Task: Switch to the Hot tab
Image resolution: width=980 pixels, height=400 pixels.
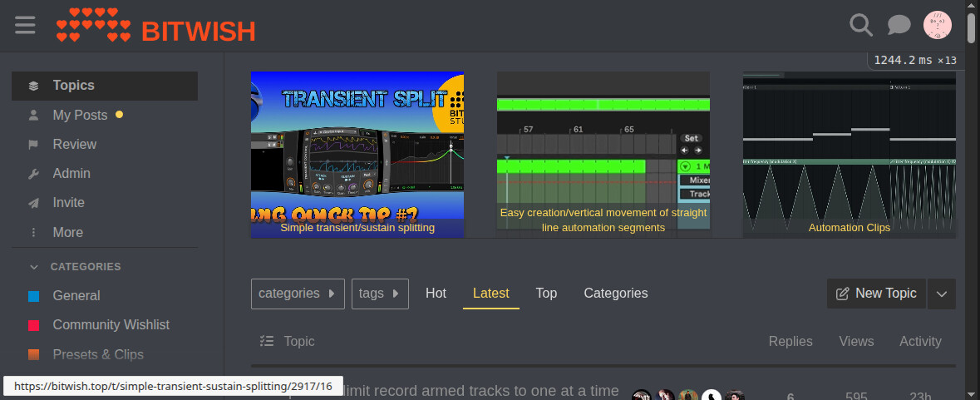Action: tap(436, 294)
